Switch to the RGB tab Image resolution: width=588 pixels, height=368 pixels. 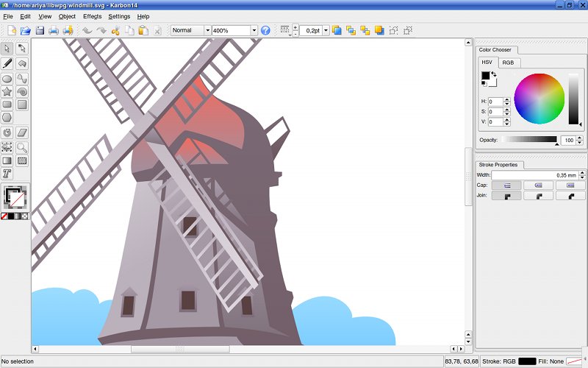(x=508, y=63)
